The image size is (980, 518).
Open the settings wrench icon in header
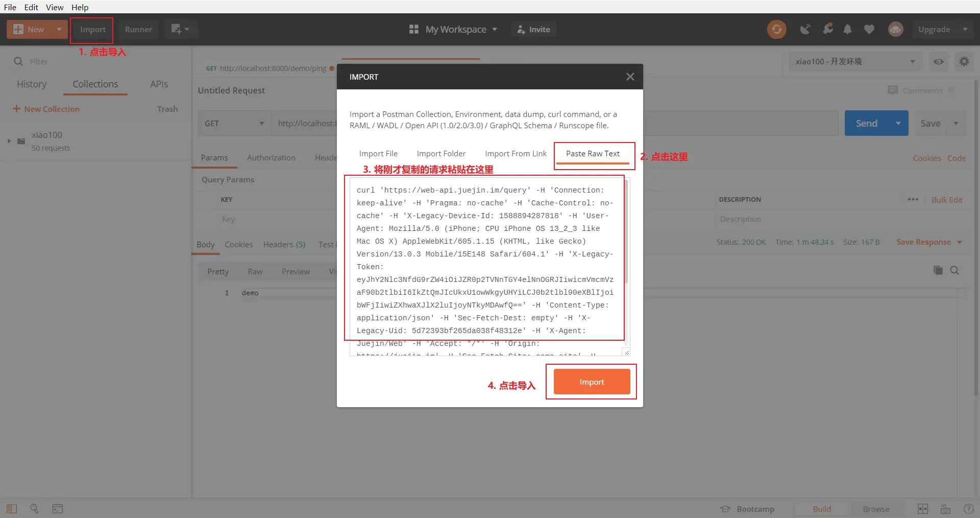tap(827, 29)
